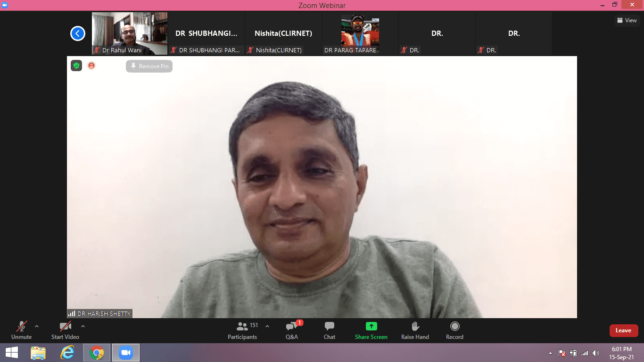Open Google Chrome from the taskbar

point(97,353)
